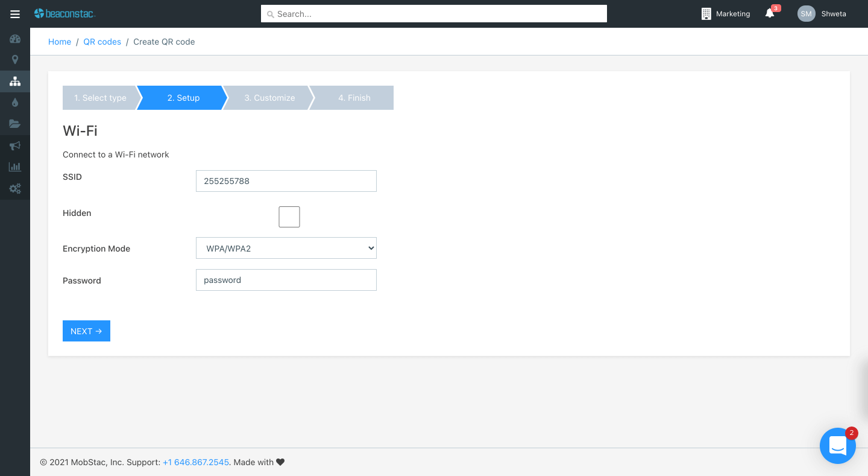Open the dashboard gauge icon in sidebar
Viewport: 868px width, 476px height.
pos(15,39)
